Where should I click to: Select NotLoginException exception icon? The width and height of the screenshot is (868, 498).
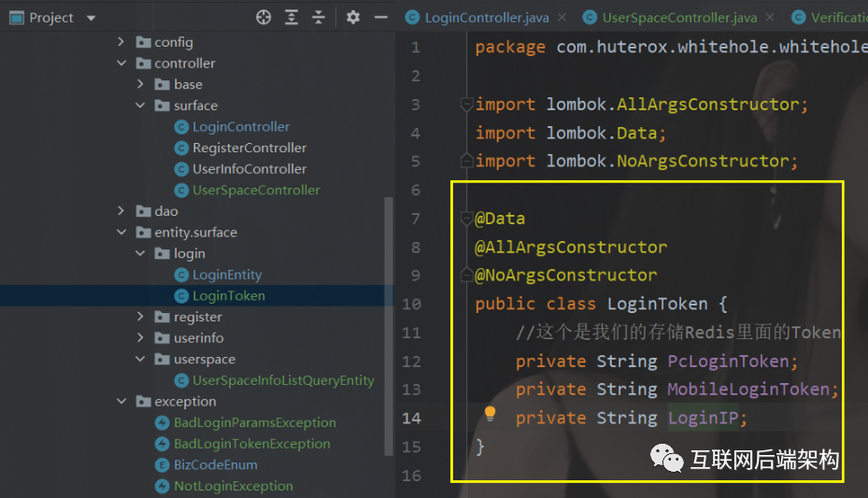click(x=163, y=487)
